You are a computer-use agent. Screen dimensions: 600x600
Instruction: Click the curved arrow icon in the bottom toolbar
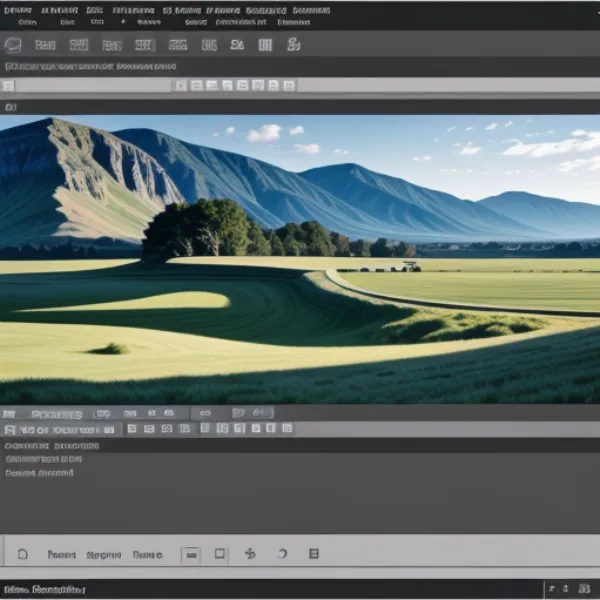(282, 554)
